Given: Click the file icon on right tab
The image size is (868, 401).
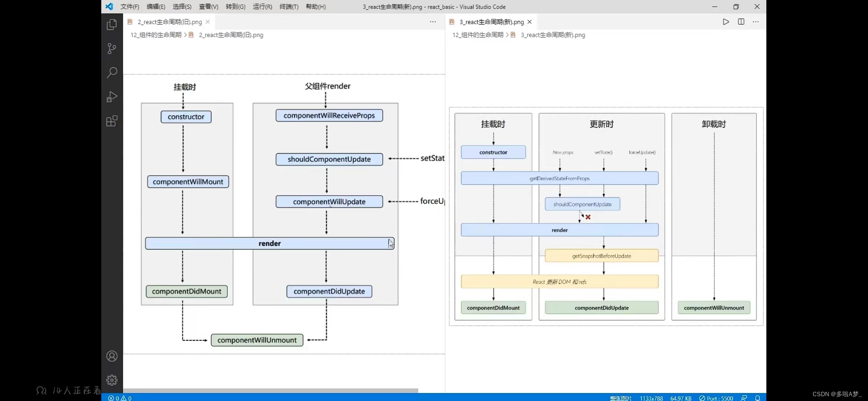Looking at the screenshot, I should pyautogui.click(x=452, y=22).
